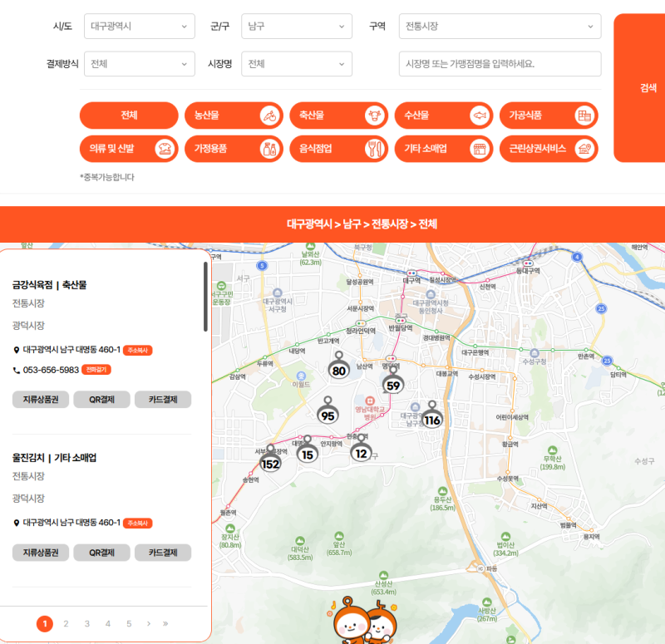Screen dimensions: 665x644
Task: Click the vegetable icon on 농산물
Action: [x=269, y=116]
